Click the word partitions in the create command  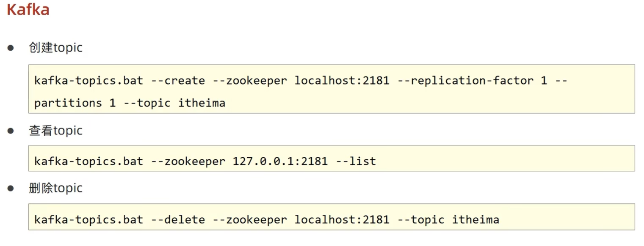[68, 103]
